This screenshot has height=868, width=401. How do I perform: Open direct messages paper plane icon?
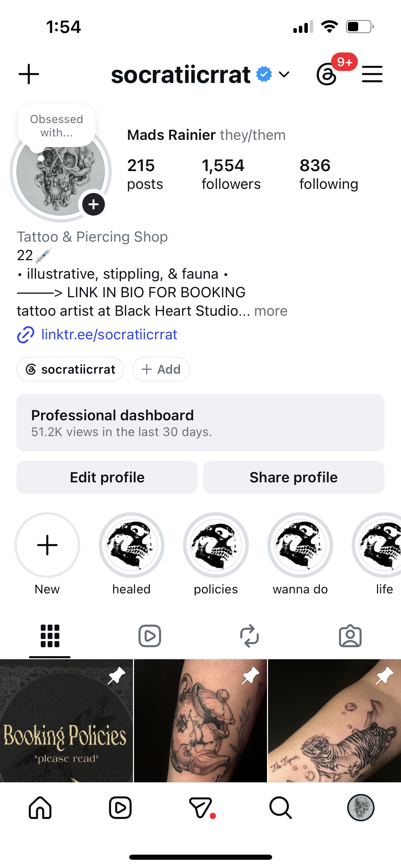pyautogui.click(x=201, y=807)
